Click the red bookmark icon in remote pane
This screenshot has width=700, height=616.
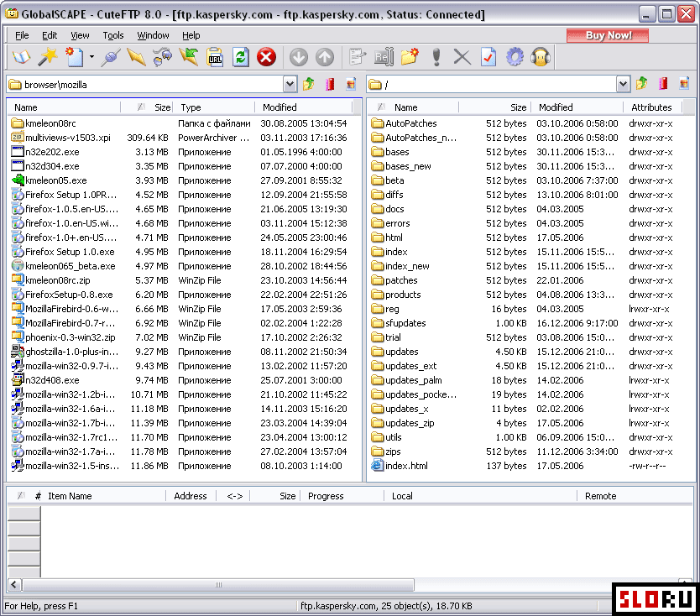pyautogui.click(x=663, y=83)
